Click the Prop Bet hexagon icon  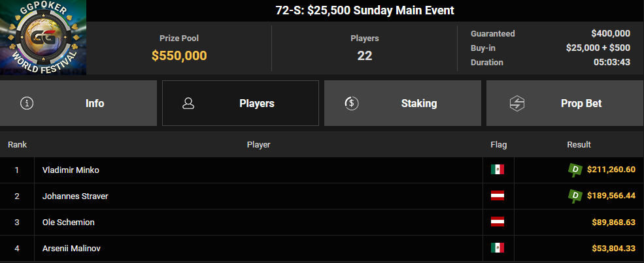[514, 103]
